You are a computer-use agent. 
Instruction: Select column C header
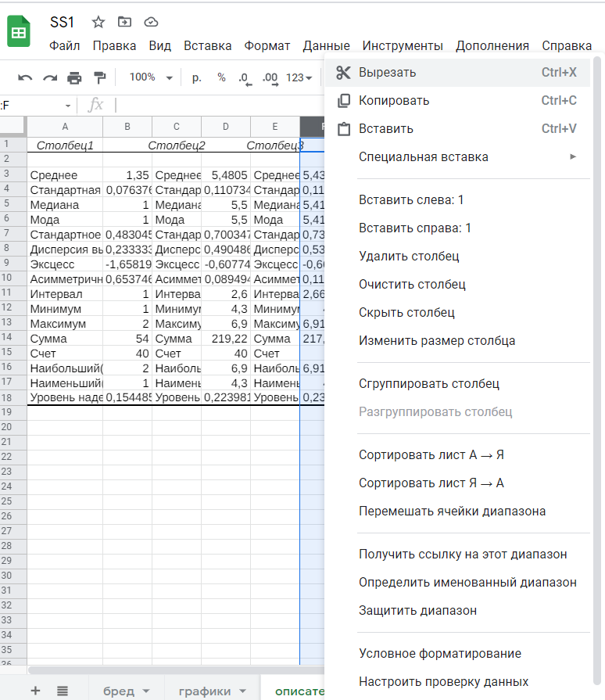(x=177, y=127)
